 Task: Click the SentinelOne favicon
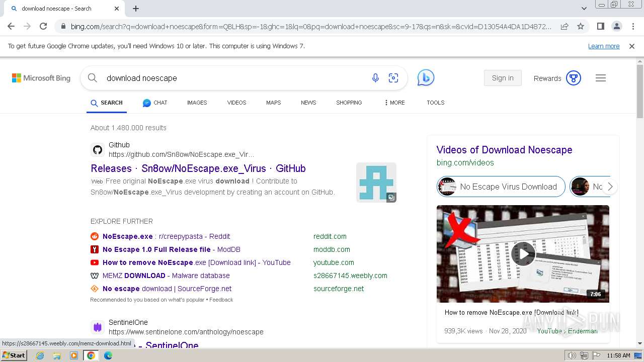pos(98,327)
